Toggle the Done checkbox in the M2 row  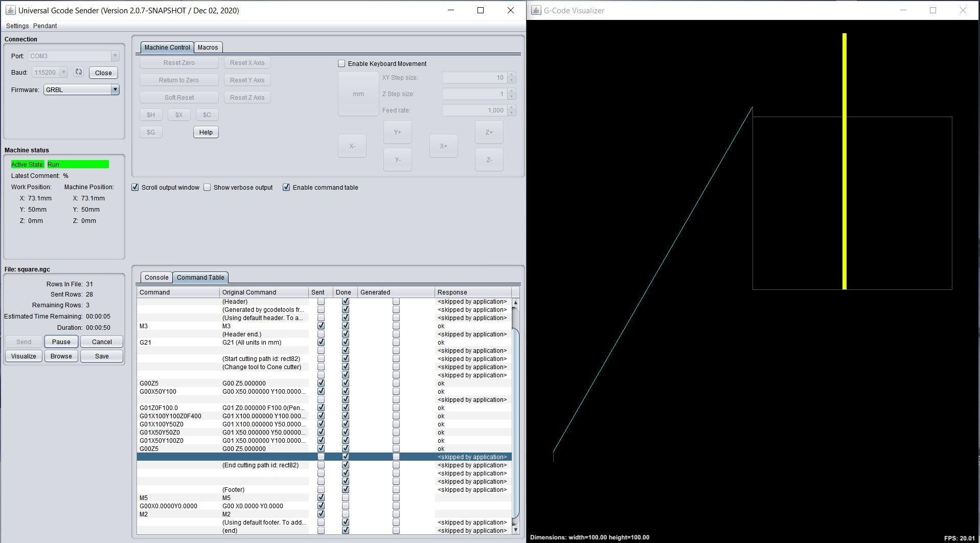(x=346, y=514)
